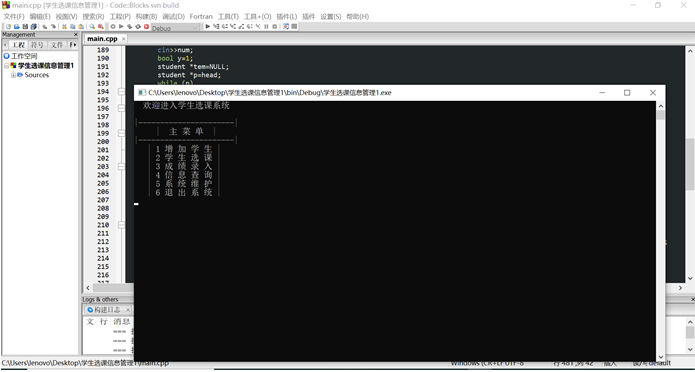Click the Undo toolbar icon

[45, 27]
